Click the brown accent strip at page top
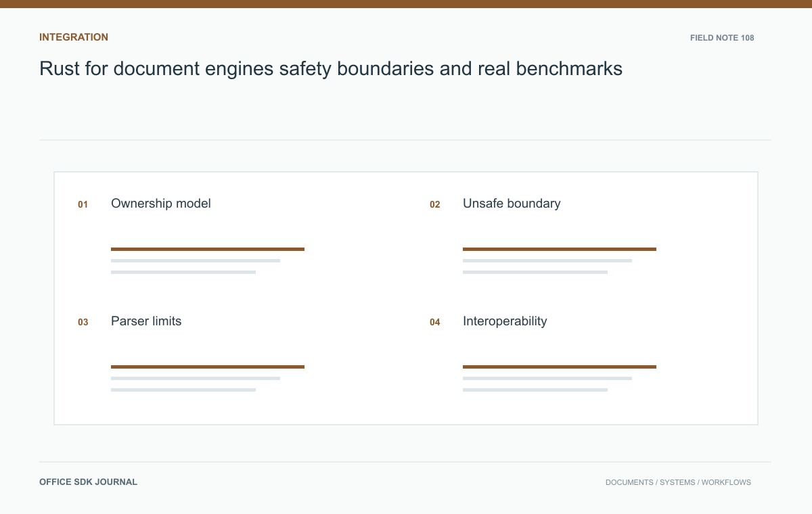Screen dimensions: 812x514 pyautogui.click(x=406, y=4)
